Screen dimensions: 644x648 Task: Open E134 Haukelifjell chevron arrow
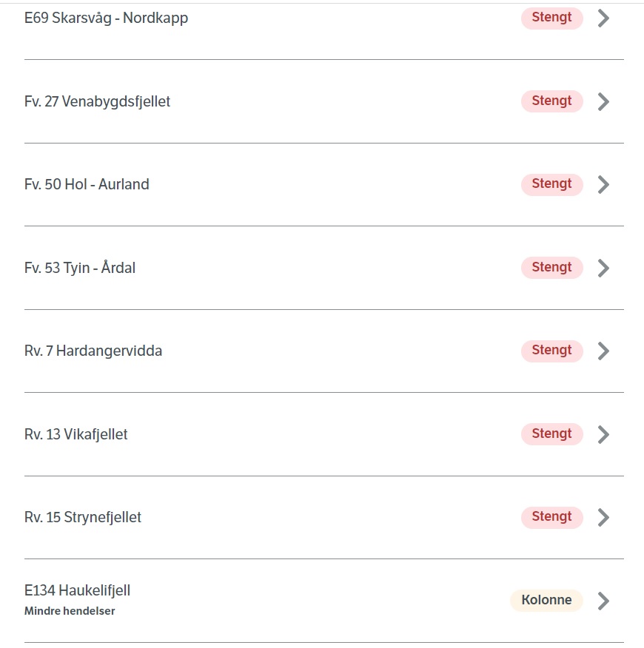[x=603, y=601]
